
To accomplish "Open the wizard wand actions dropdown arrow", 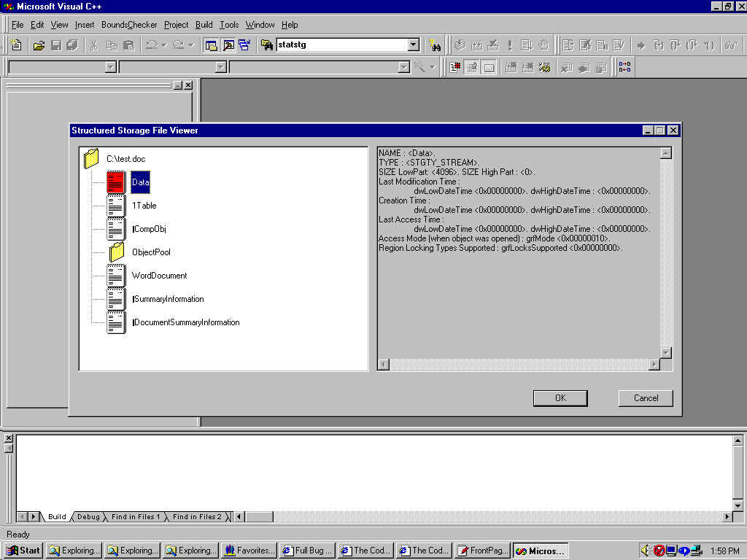I will 433,67.
